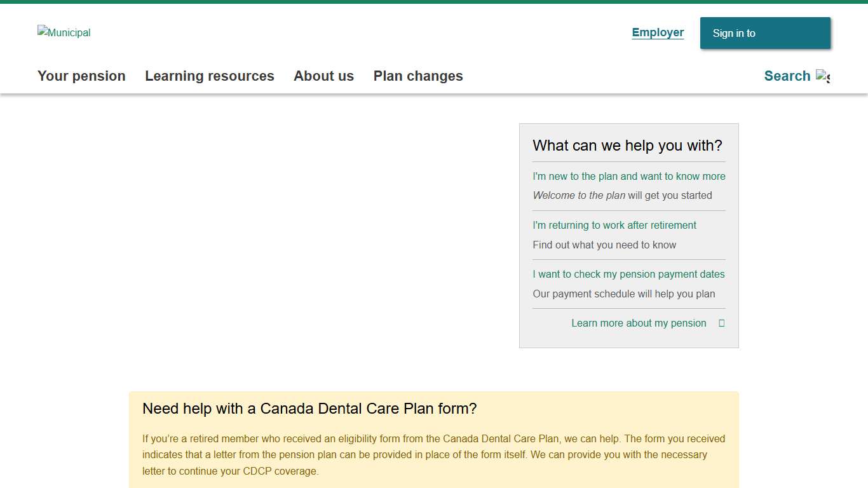Go to the Plan changes menu
The width and height of the screenshot is (868, 488).
[x=418, y=76]
